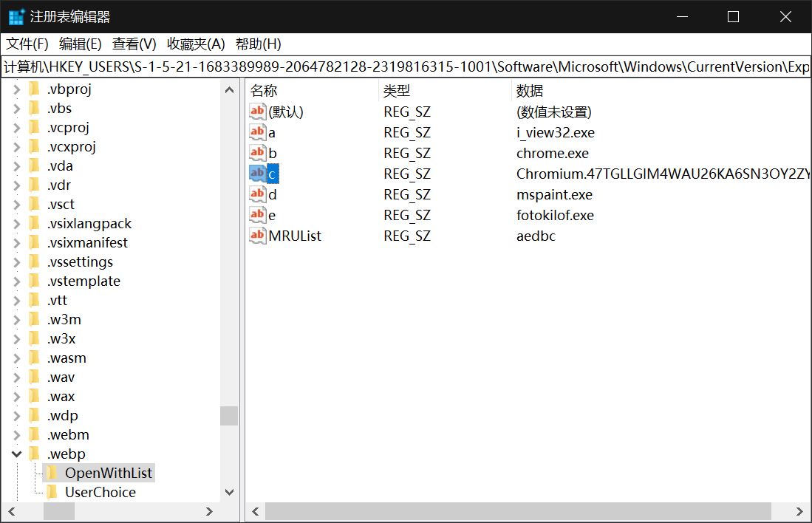Click the Registry Editor title bar icon
The width and height of the screenshot is (812, 523).
16,17
